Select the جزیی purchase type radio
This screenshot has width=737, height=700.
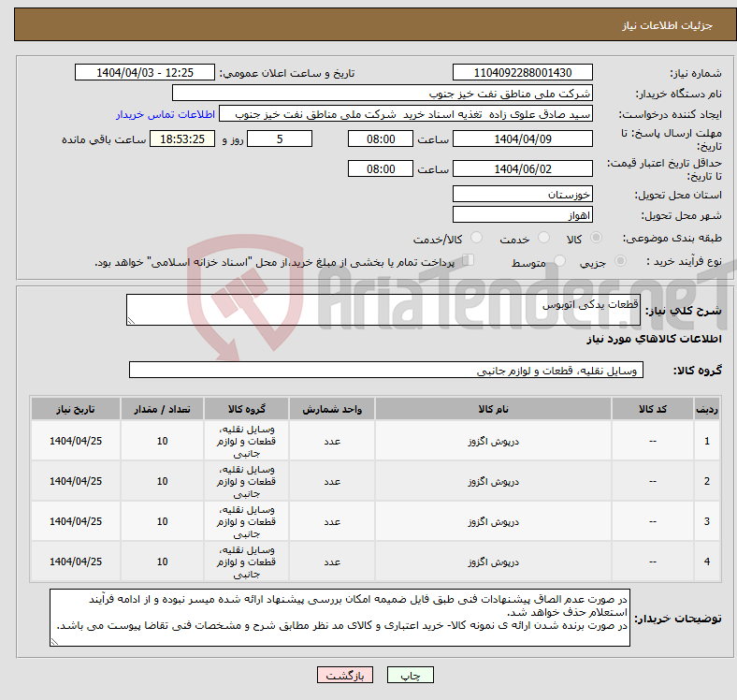pos(620,261)
